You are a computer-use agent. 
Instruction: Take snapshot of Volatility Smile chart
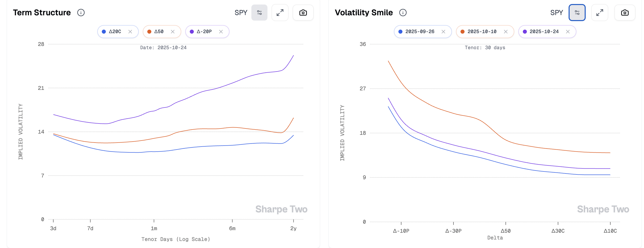click(x=625, y=13)
